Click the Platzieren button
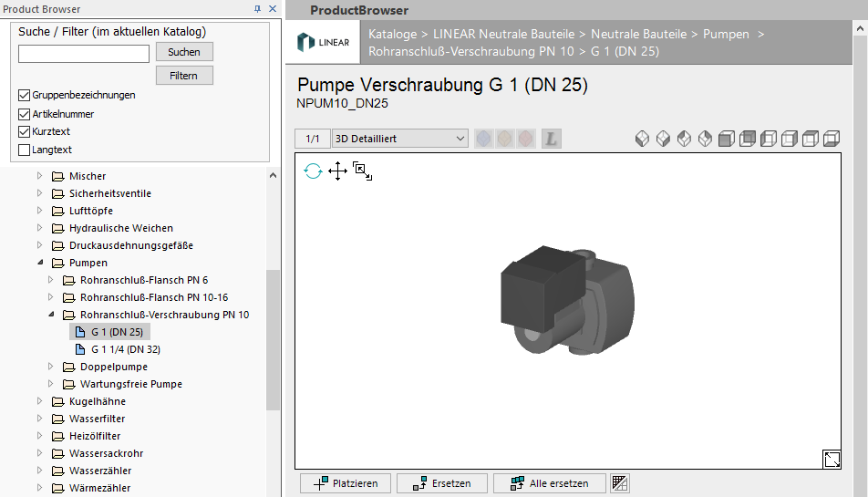 [346, 483]
